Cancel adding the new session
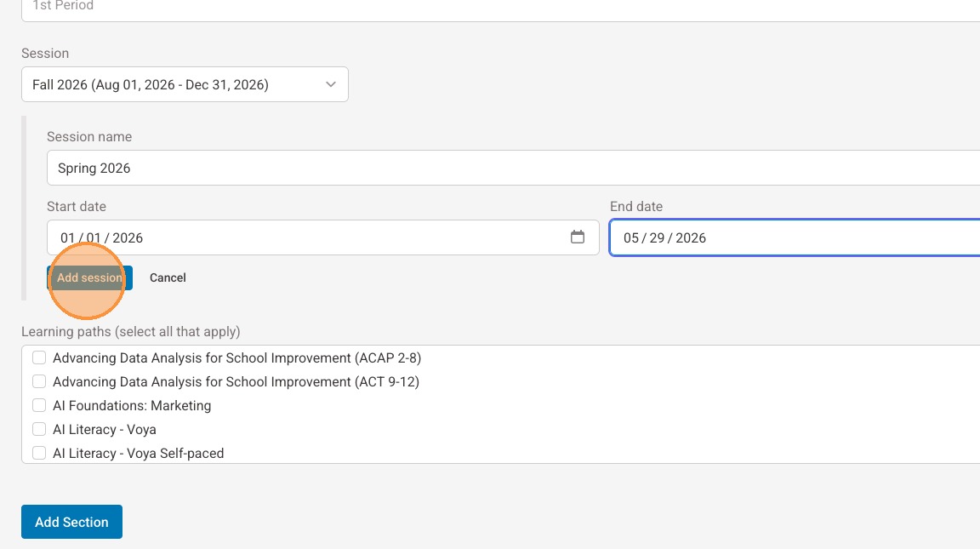Viewport: 980px width, 549px height. point(168,277)
